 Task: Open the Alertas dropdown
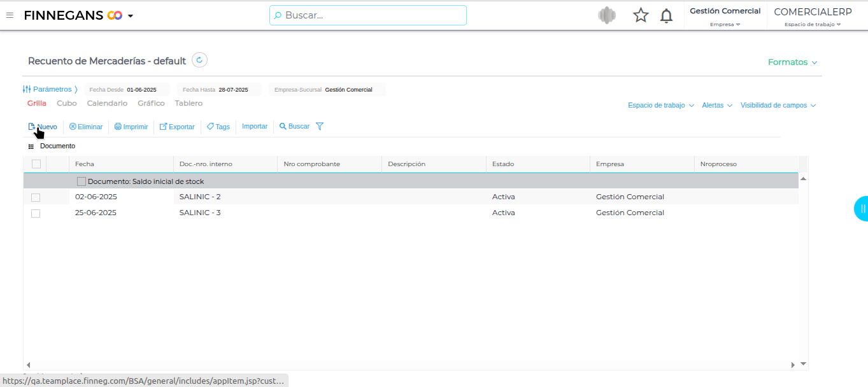(717, 106)
